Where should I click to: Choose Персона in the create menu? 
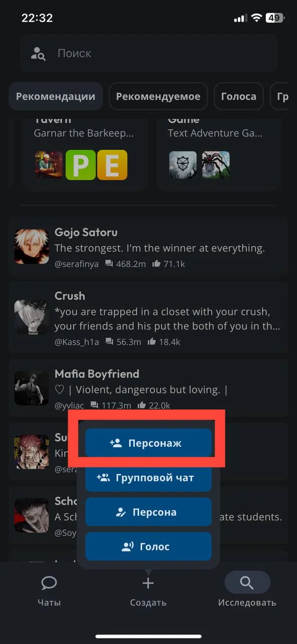148,512
